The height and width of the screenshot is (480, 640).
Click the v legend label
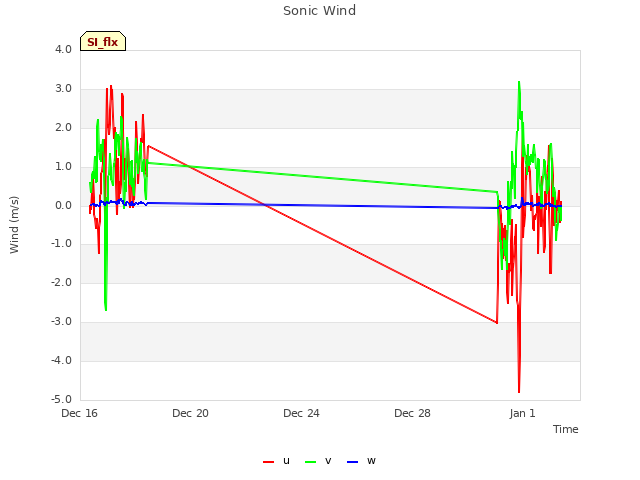pos(328,461)
